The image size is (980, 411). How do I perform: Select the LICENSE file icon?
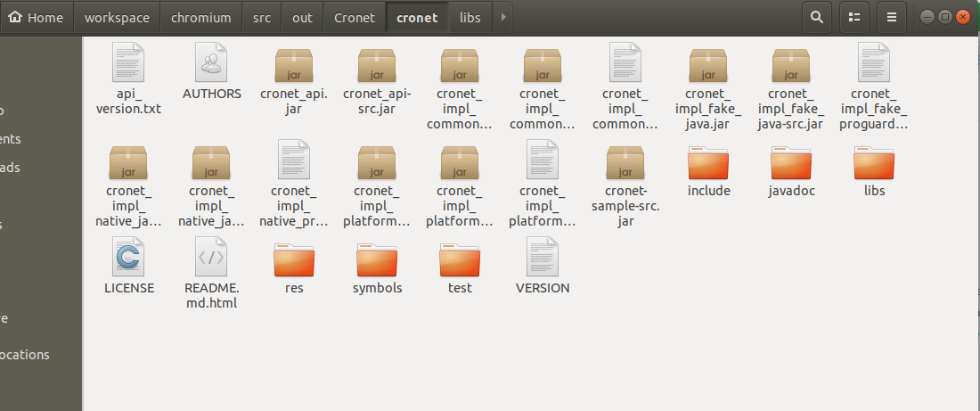click(129, 257)
